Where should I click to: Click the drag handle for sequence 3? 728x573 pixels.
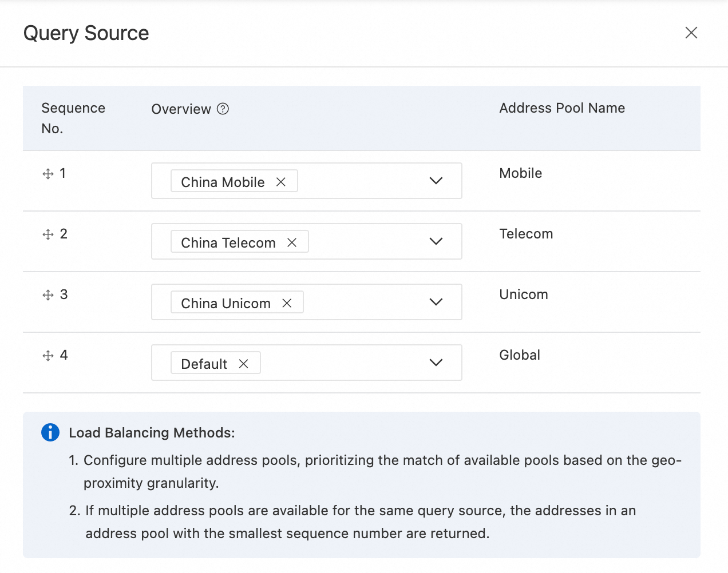point(48,295)
